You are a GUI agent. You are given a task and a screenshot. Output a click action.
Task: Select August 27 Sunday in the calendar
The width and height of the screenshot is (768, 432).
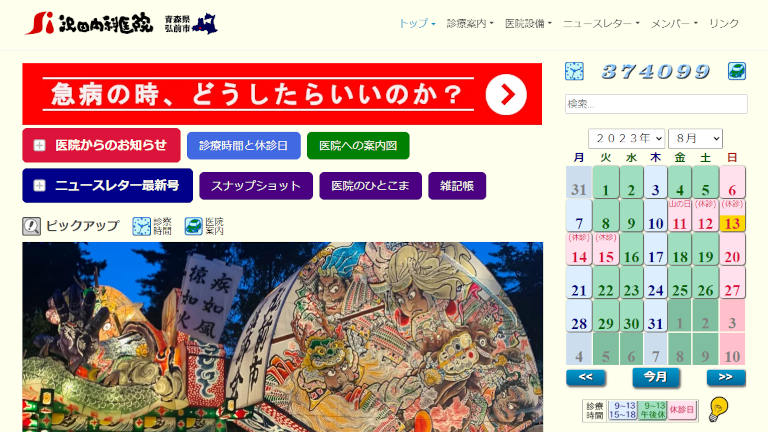pos(732,283)
